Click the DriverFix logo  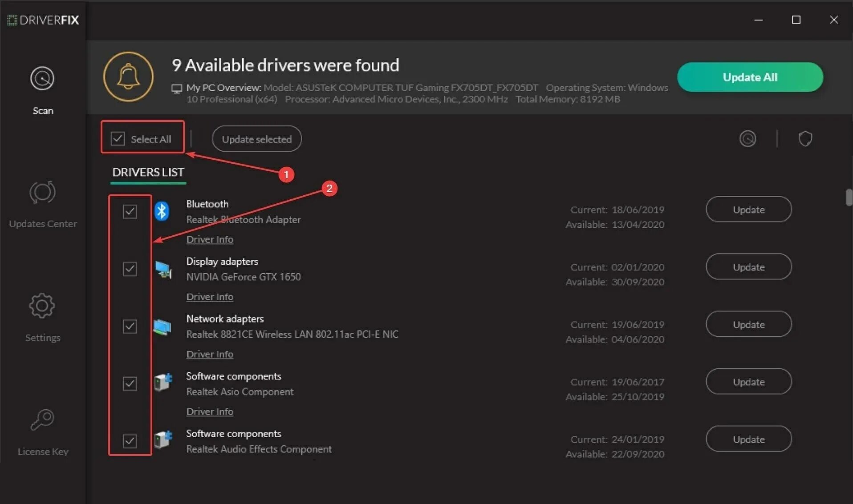[x=43, y=20]
